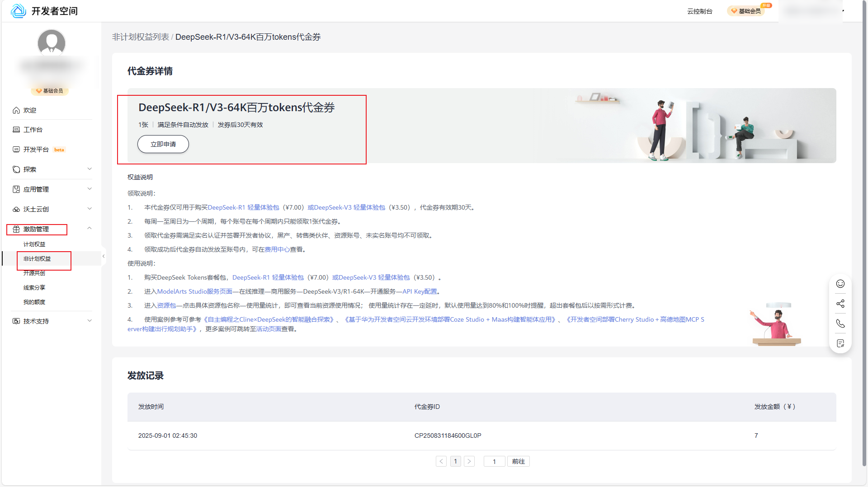Click the sidebar collapse arrow handle
This screenshot has height=487, width=868.
[x=104, y=256]
